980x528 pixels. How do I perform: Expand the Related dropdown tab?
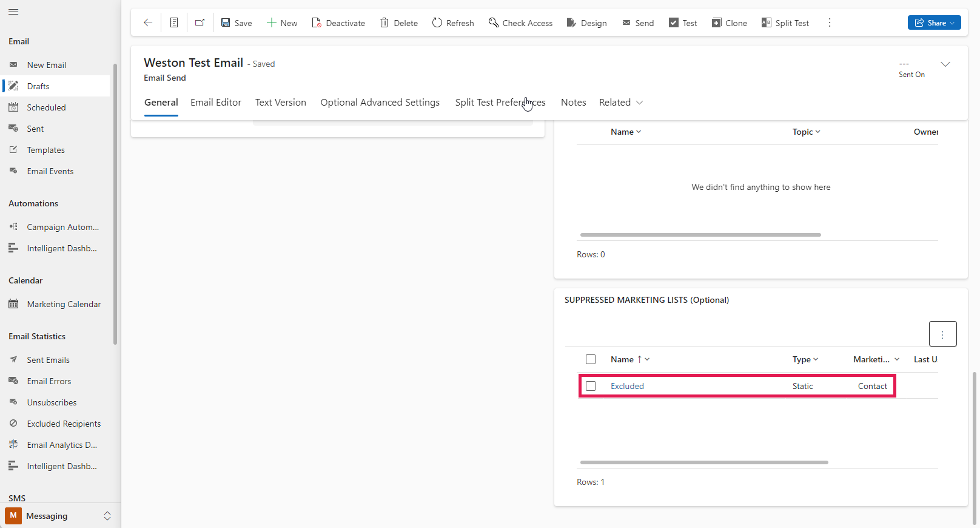(x=621, y=103)
